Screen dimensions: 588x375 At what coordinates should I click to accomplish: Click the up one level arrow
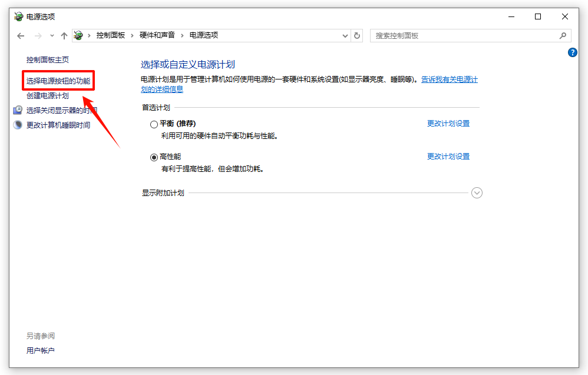64,35
